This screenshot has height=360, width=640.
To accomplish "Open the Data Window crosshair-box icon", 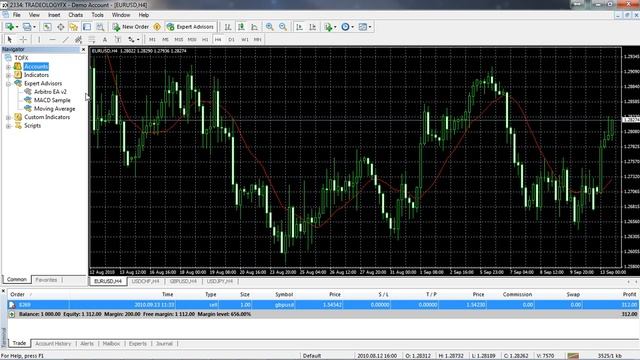I will [60, 27].
